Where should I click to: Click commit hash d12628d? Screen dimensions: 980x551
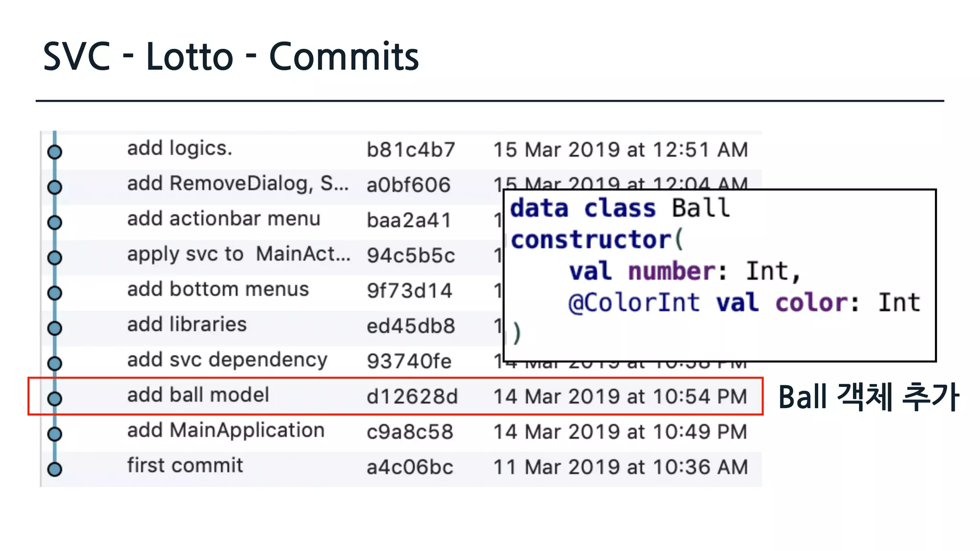[x=412, y=397]
